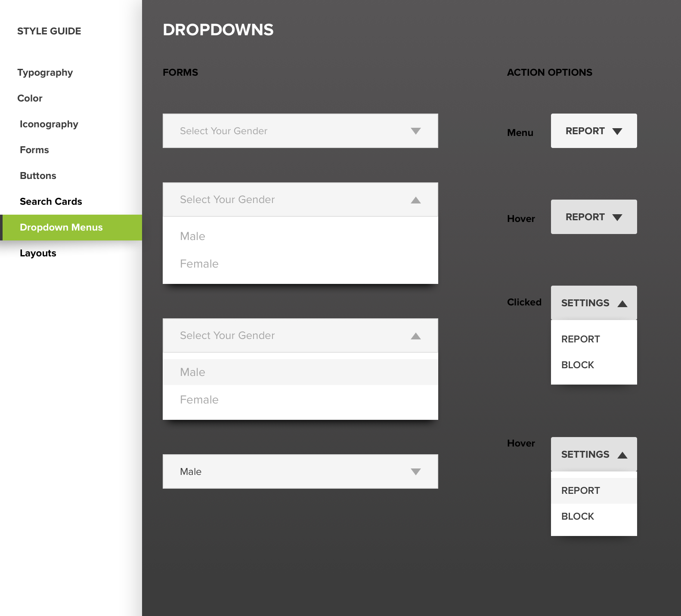
Task: Select REPORT in the Clicked SETTINGS menu
Action: coord(594,339)
